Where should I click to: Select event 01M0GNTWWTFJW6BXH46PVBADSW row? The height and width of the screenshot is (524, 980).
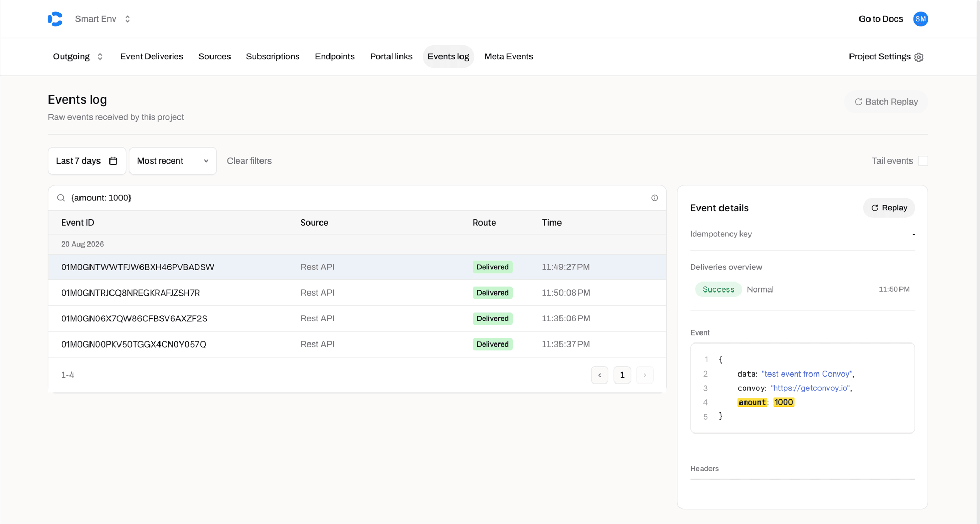coord(357,267)
